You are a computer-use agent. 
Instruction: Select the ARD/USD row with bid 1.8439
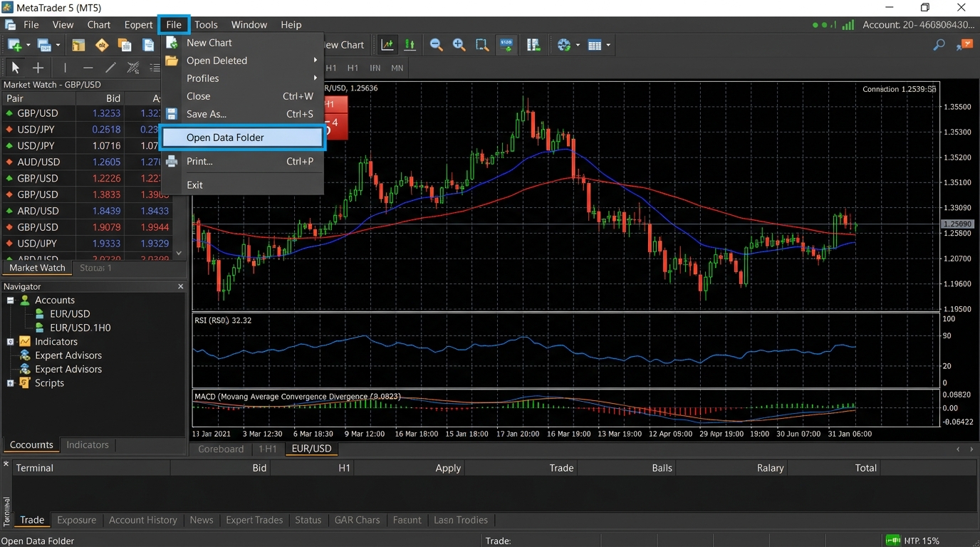click(88, 211)
